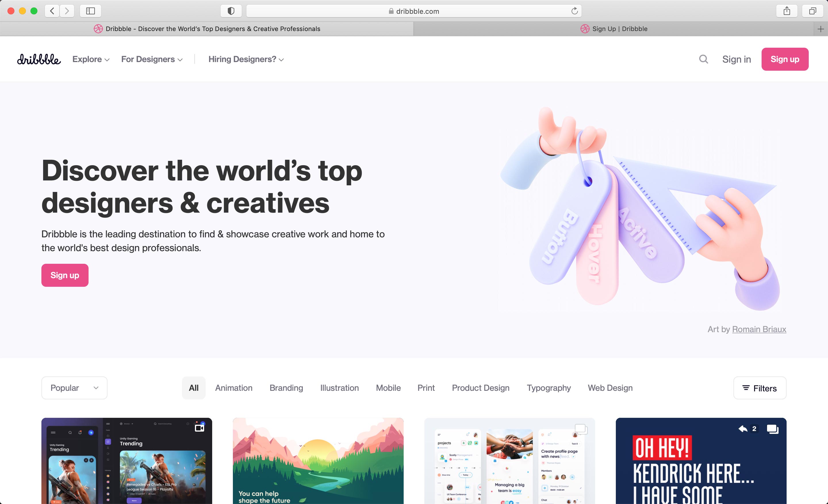The height and width of the screenshot is (504, 828).
Task: Show all tabs overview icon
Action: coord(812,11)
